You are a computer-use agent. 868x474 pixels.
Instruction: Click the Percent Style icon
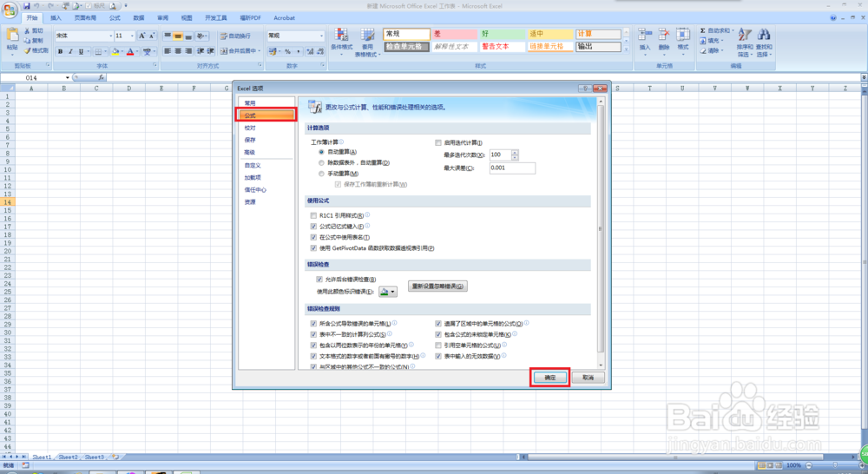(287, 51)
